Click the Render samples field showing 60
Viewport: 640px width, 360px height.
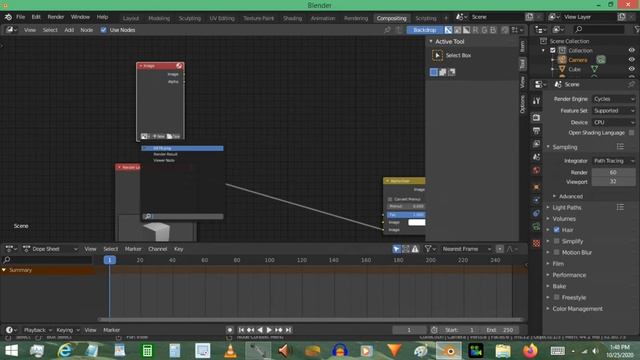pos(614,172)
